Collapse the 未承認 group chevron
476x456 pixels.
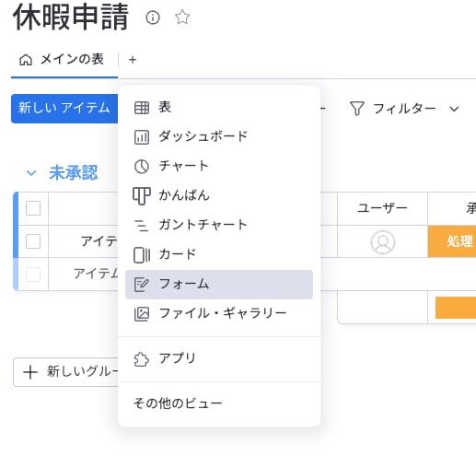[31, 173]
